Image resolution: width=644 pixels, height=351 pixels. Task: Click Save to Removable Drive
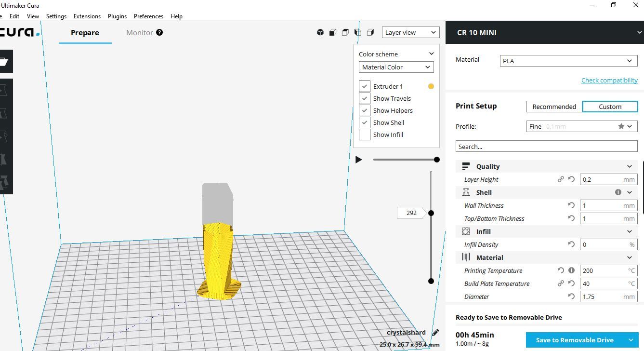coord(574,339)
